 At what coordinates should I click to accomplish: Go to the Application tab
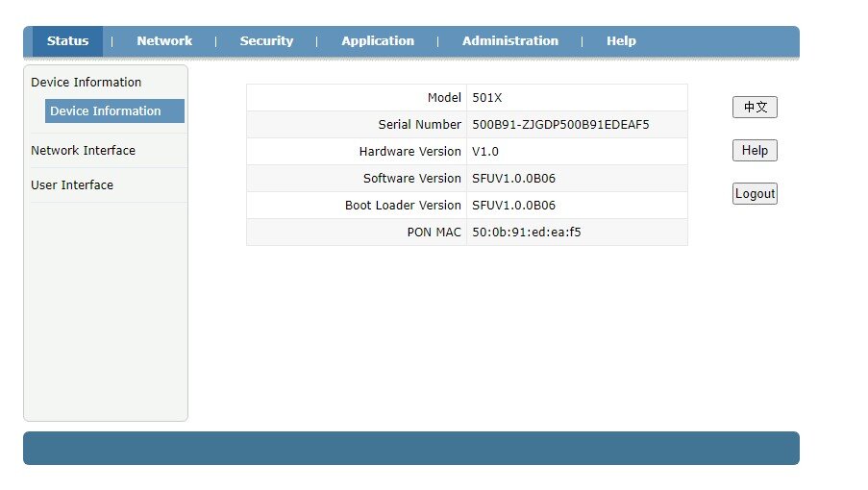(x=378, y=41)
